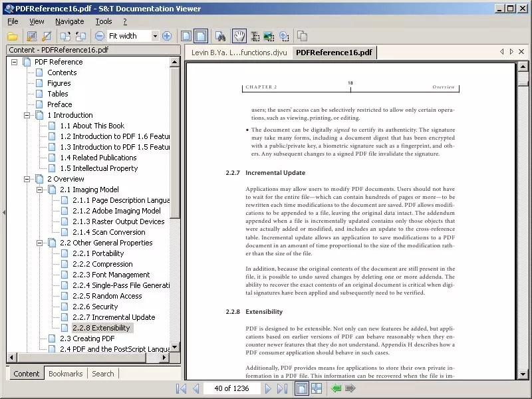Switch to the Search panel tab

point(103,374)
